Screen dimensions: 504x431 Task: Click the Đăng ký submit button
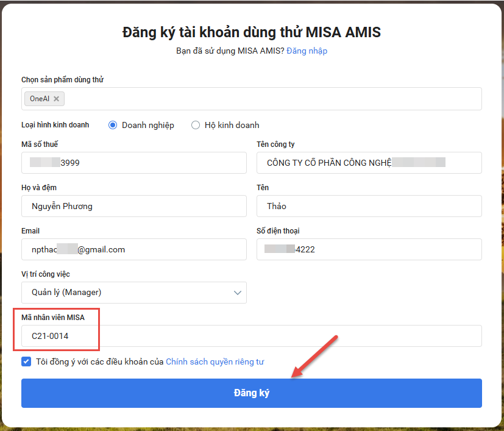click(x=251, y=393)
